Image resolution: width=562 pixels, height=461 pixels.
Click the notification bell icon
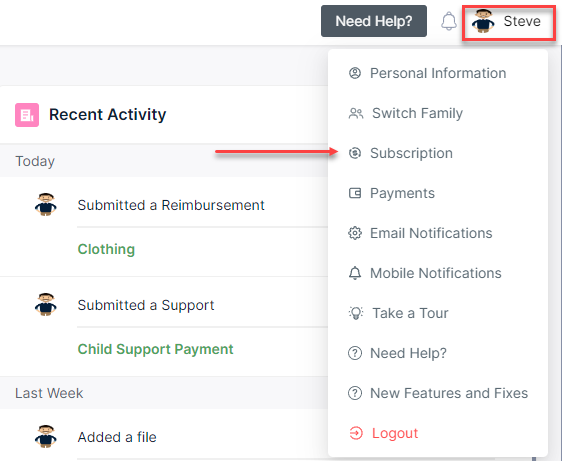click(x=448, y=21)
